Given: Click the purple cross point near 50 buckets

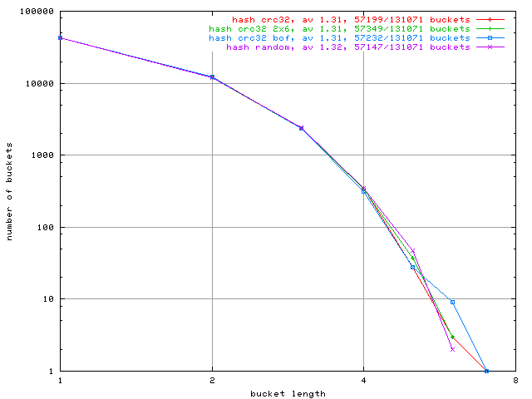Looking at the screenshot, I should pyautogui.click(x=413, y=251).
